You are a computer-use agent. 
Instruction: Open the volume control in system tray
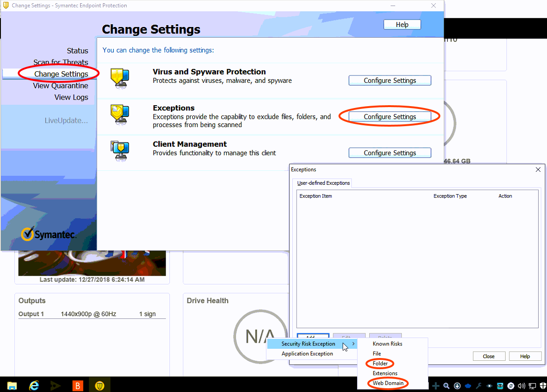[x=521, y=386]
